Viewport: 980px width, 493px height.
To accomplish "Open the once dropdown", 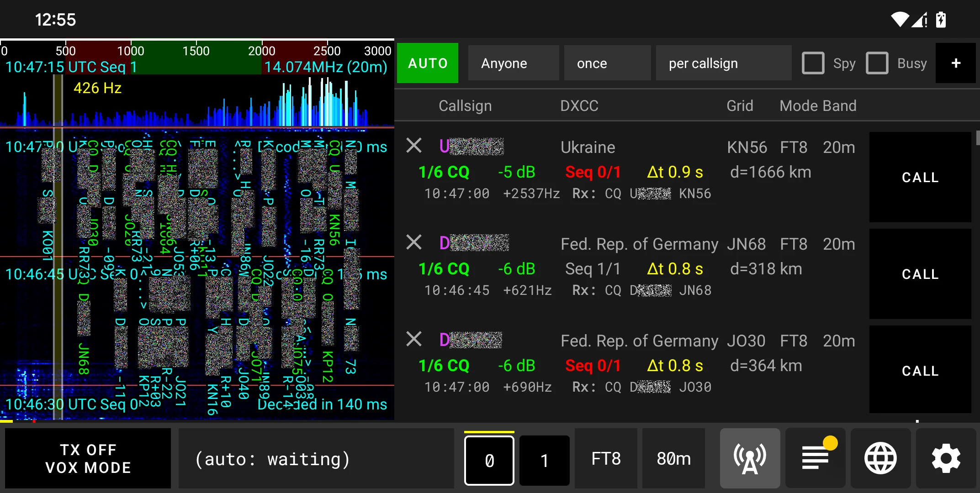I will [608, 63].
